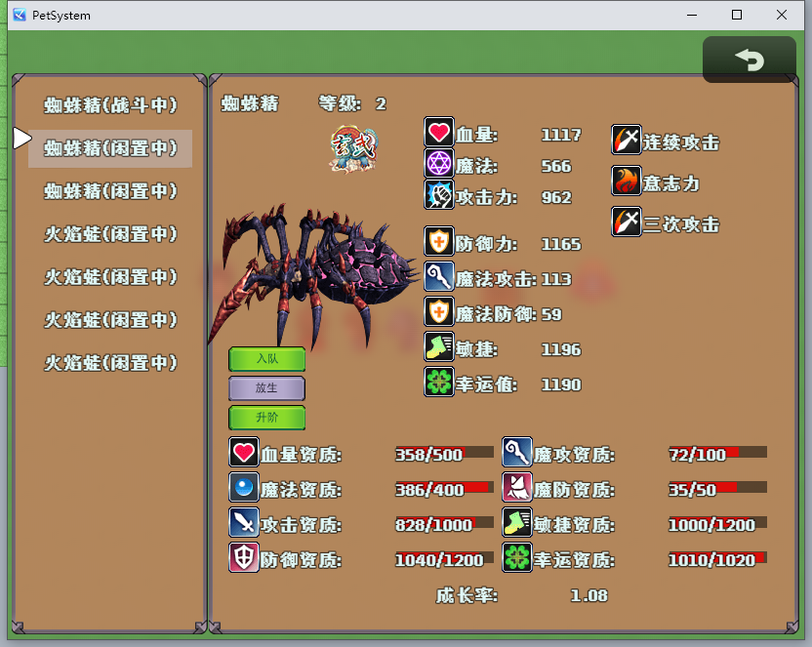
Task: Click the boot icon beside 敏捷资质
Action: coord(517,522)
